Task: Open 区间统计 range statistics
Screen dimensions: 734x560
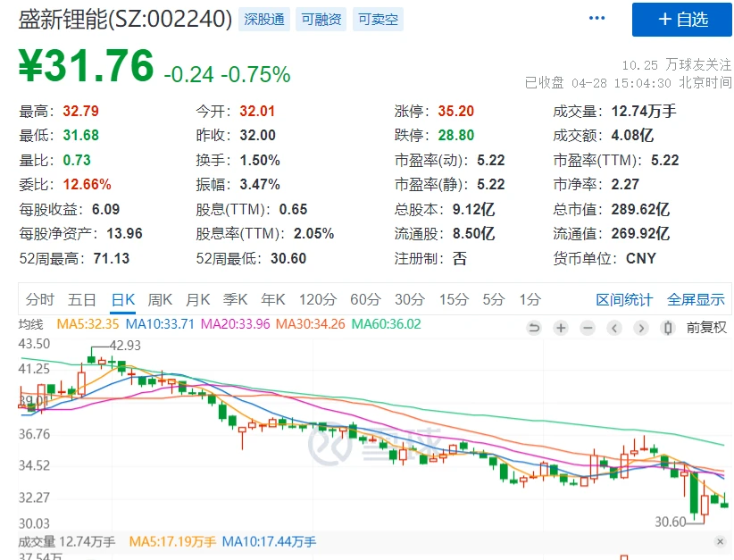Action: (624, 299)
